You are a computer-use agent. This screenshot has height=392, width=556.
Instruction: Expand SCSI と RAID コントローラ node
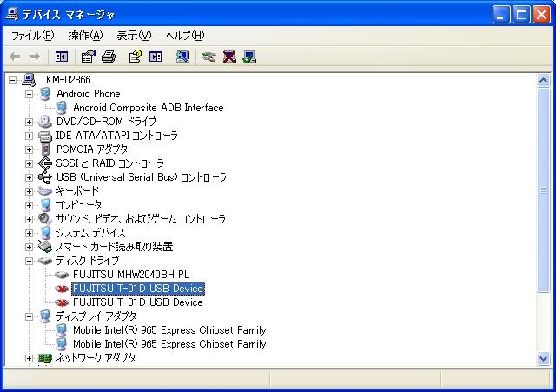coord(29,163)
